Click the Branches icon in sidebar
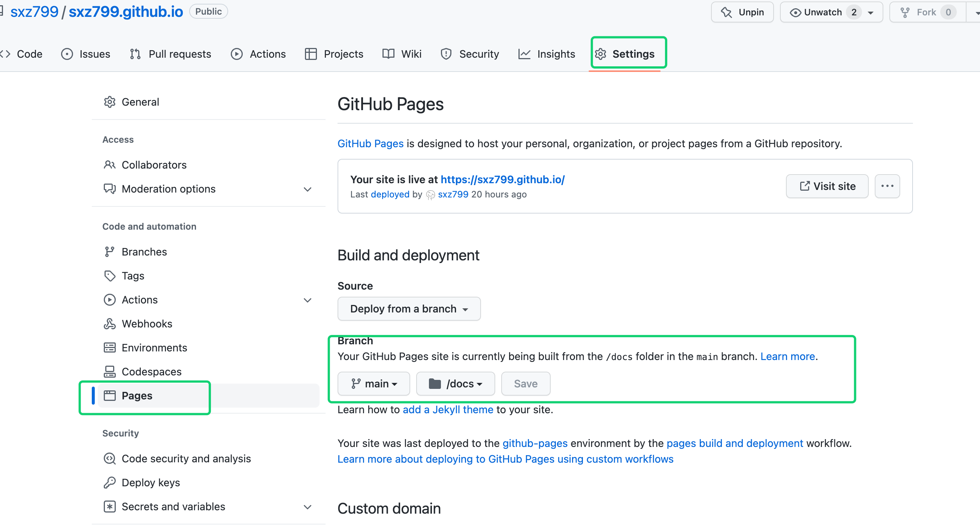This screenshot has width=980, height=529. point(109,251)
